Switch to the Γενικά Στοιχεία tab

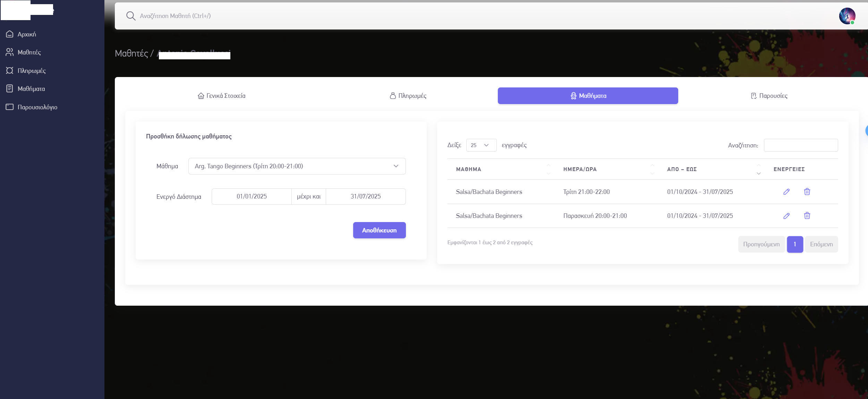click(221, 96)
